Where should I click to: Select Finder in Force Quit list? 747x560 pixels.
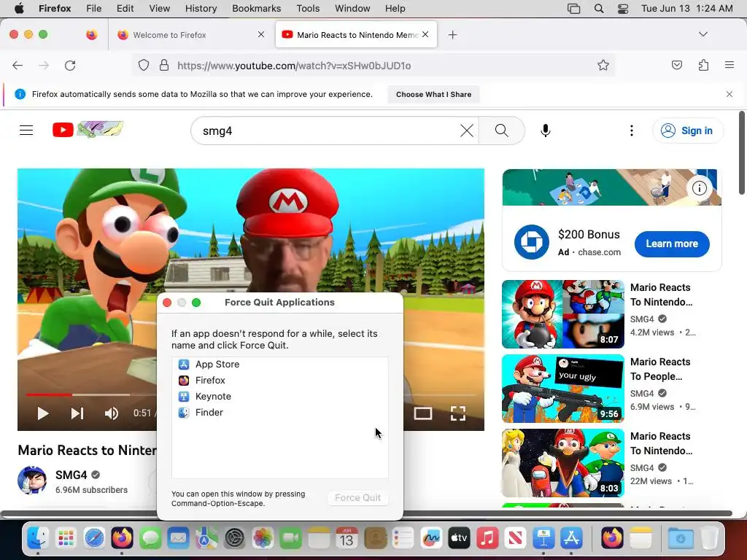279,413
